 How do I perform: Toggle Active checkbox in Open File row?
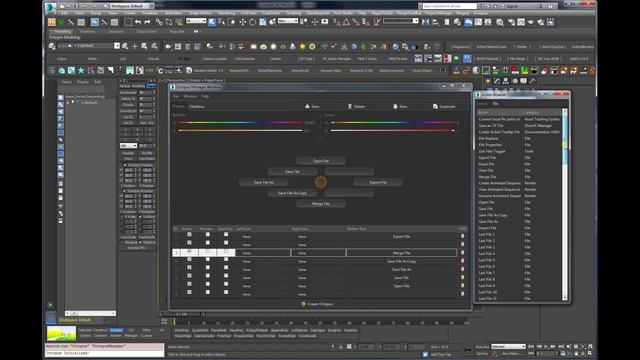click(x=189, y=284)
